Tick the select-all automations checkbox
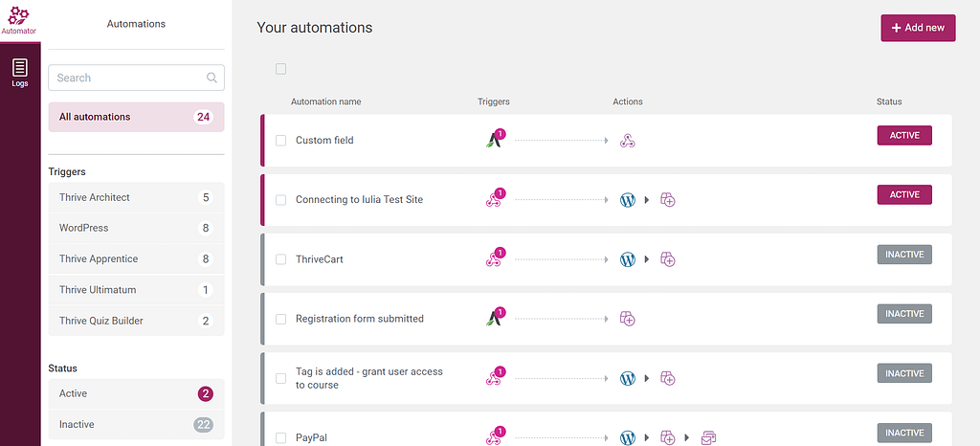The width and height of the screenshot is (980, 446). tap(280, 69)
